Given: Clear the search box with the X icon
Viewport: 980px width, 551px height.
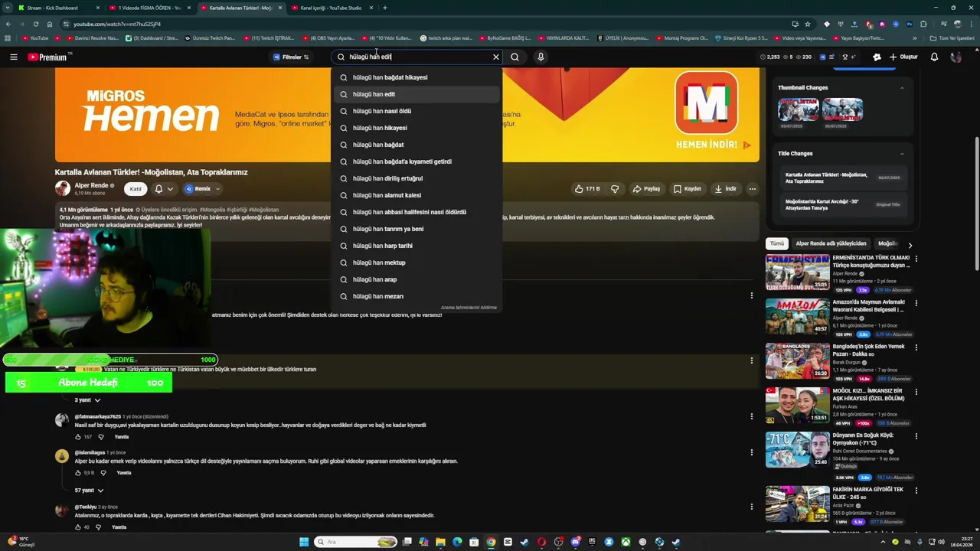Looking at the screenshot, I should click(495, 57).
